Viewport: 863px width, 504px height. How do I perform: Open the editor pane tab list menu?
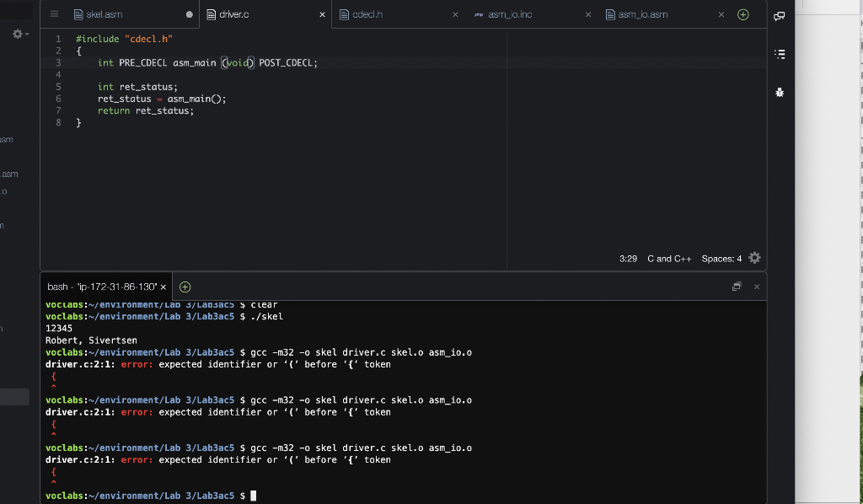pos(54,14)
